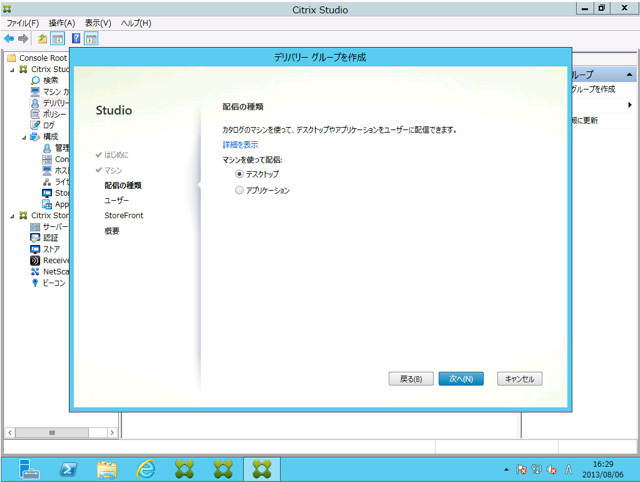This screenshot has height=482, width=640.
Task: Click the Up one level folder icon
Action: (42, 39)
